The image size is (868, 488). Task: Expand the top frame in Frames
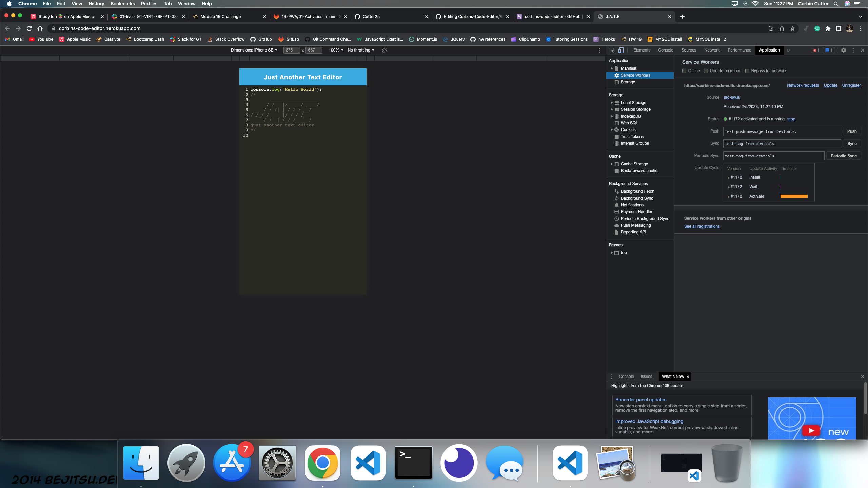[612, 252]
